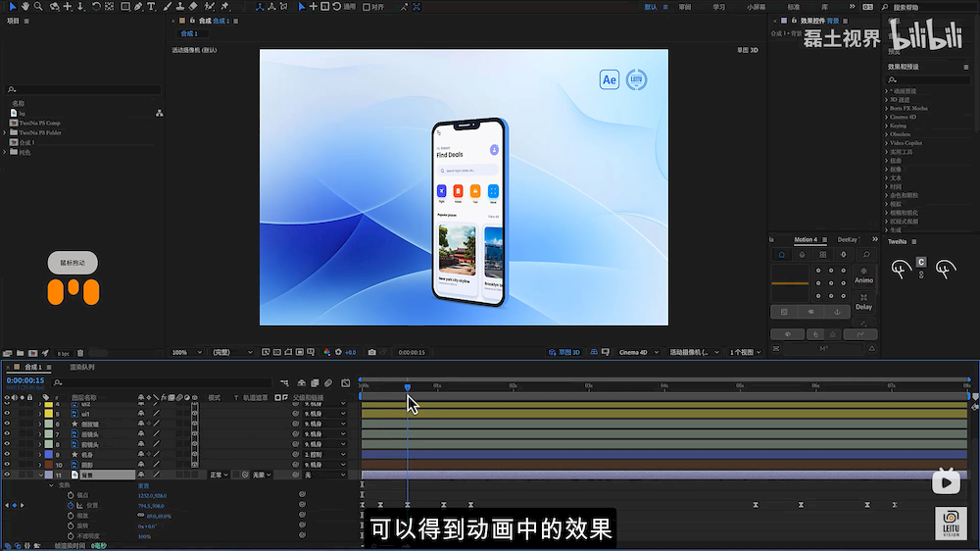This screenshot has width=980, height=551.
Task: Toggle the scale 缩放 stopwatch
Action: 71,516
